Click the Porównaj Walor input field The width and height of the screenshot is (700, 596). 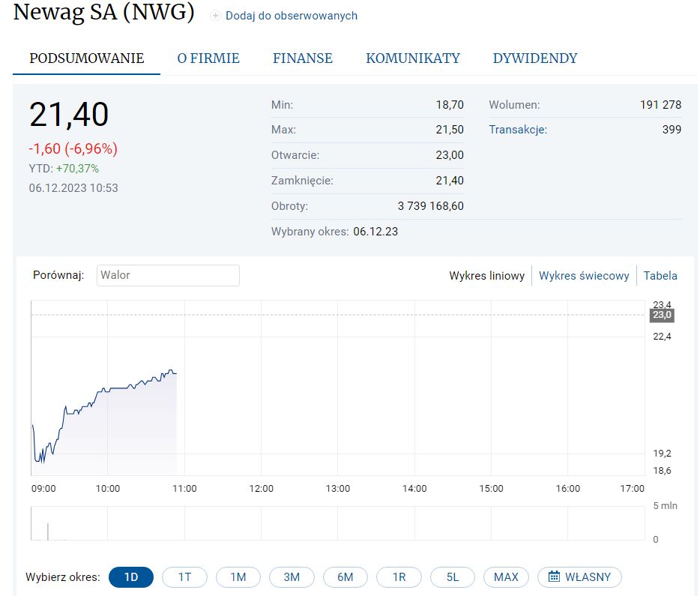(168, 275)
